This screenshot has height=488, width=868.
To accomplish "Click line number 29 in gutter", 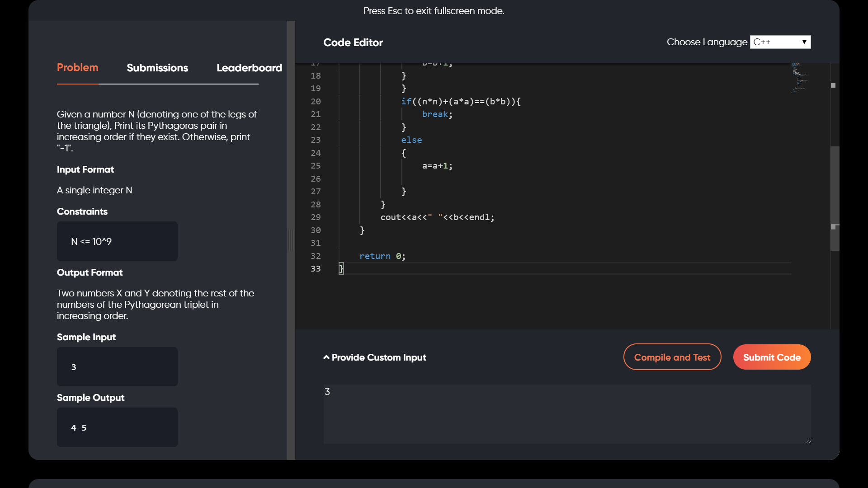I will pos(316,217).
